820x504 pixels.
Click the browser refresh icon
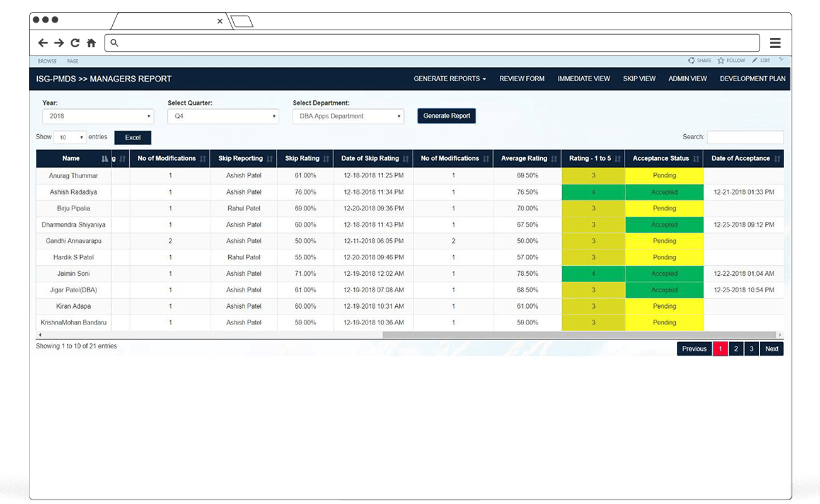coord(74,42)
